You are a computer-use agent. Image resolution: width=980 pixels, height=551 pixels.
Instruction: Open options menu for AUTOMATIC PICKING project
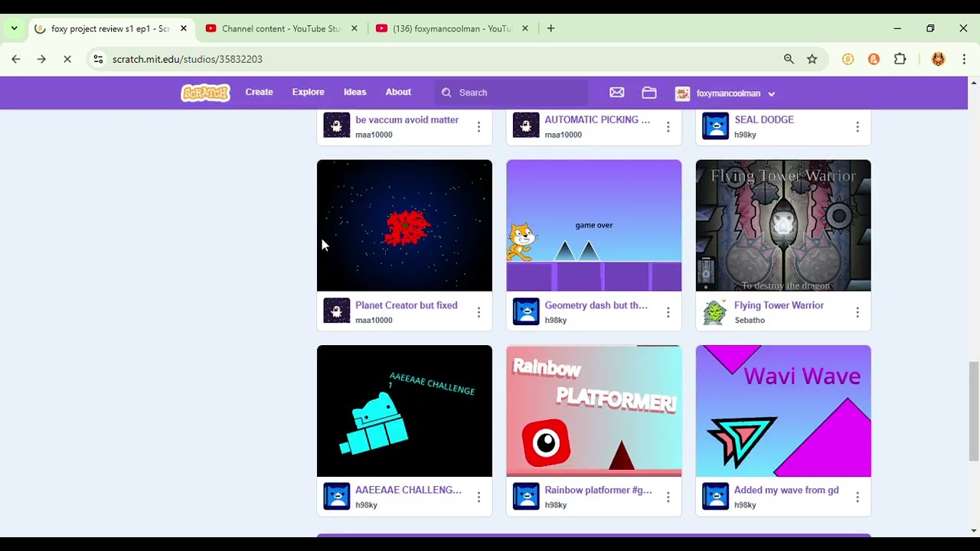(668, 126)
